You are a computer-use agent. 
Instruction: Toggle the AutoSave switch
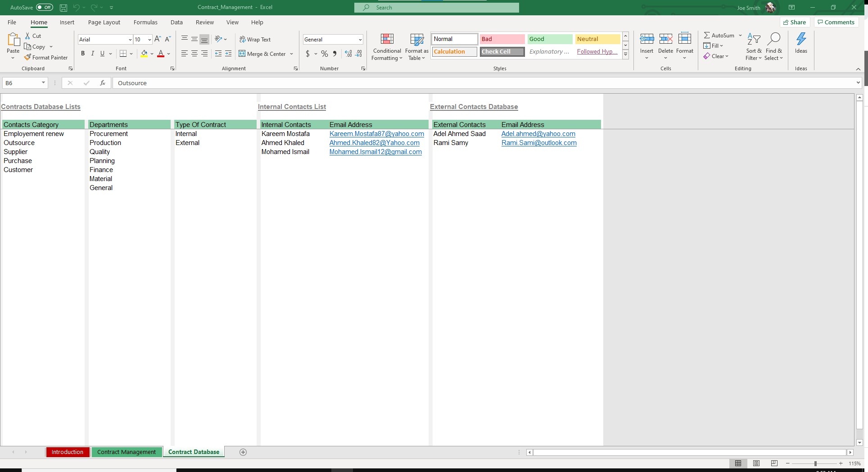tap(45, 7)
